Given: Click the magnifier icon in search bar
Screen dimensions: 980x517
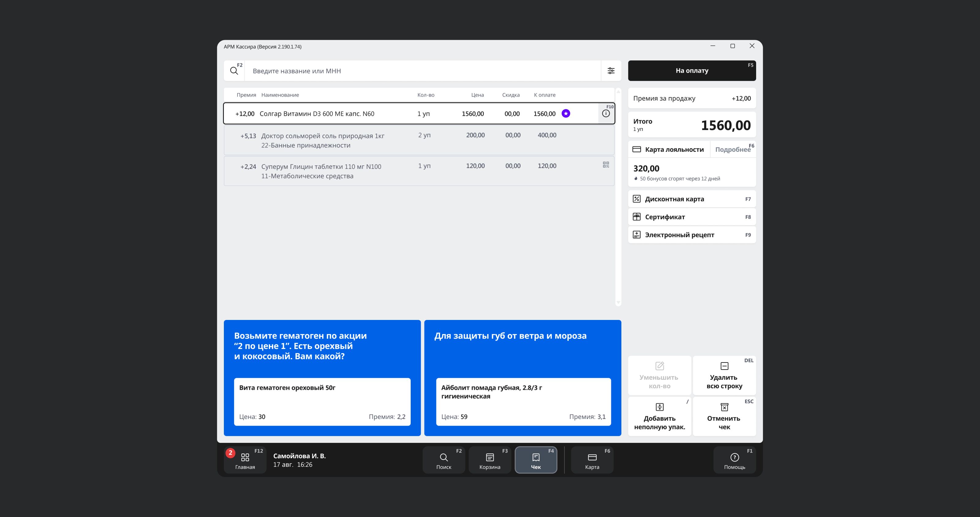Looking at the screenshot, I should [234, 71].
